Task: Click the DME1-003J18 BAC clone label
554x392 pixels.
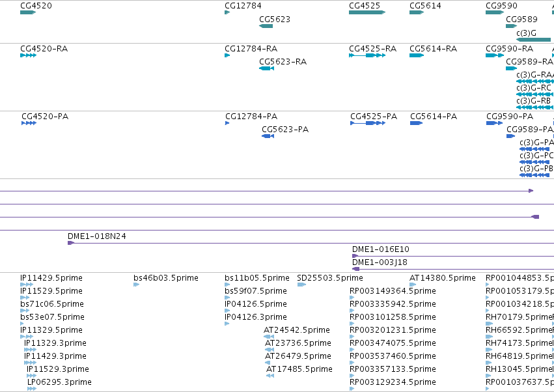Action: pos(380,262)
